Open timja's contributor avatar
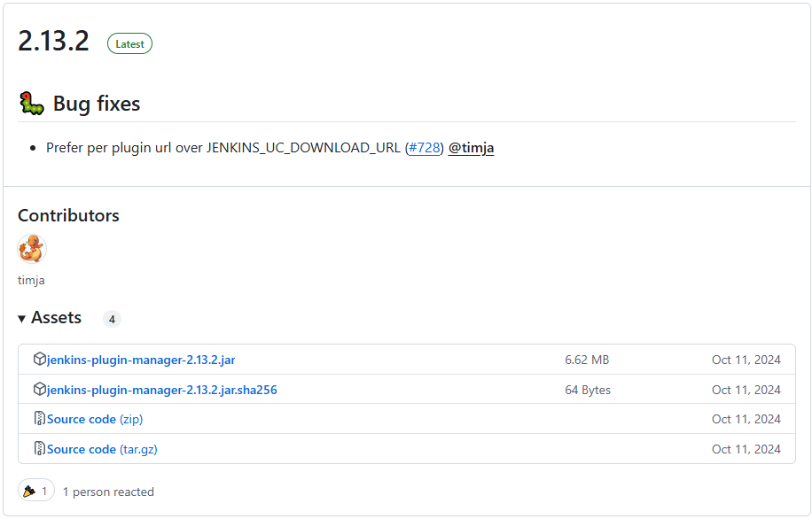This screenshot has width=812, height=519. coord(32,249)
